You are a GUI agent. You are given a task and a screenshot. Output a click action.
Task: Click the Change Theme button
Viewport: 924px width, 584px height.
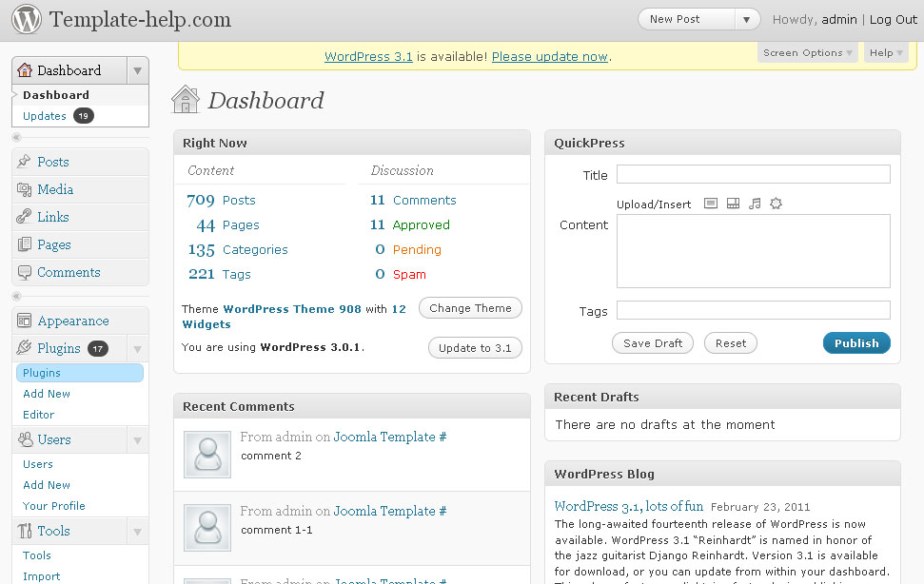pyautogui.click(x=475, y=308)
